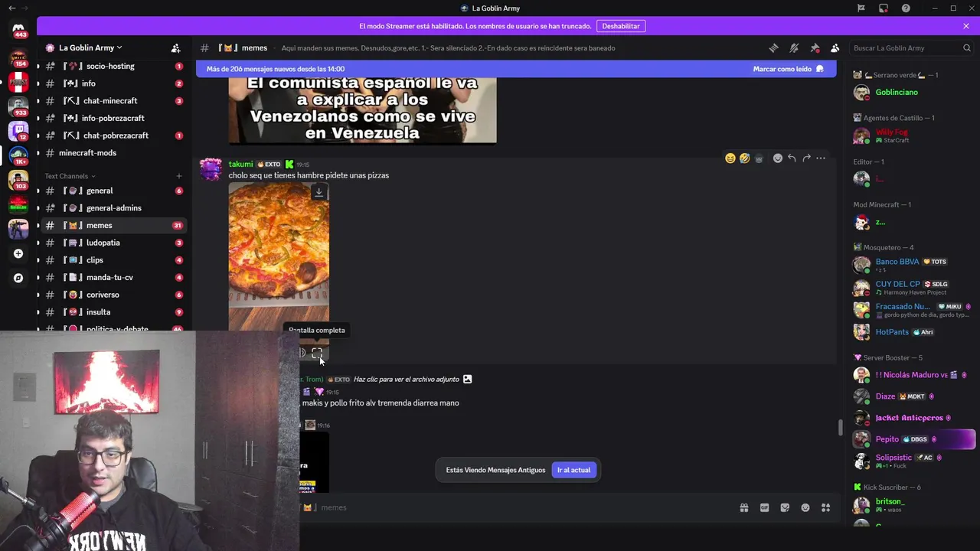The height and width of the screenshot is (551, 980).
Task: Open Discord inbox icon in title bar
Action: [884, 8]
